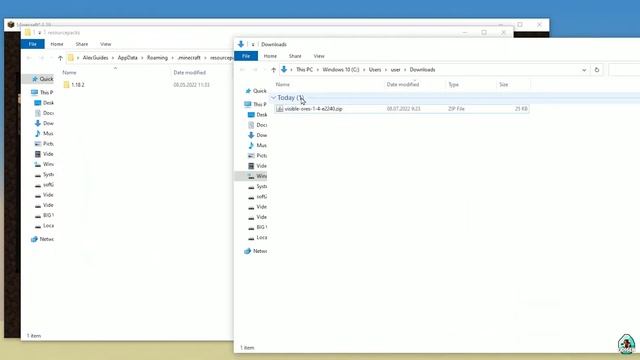640x360 pixels.
Task: Select Network in resourcepacks sidebar
Action: click(42, 239)
